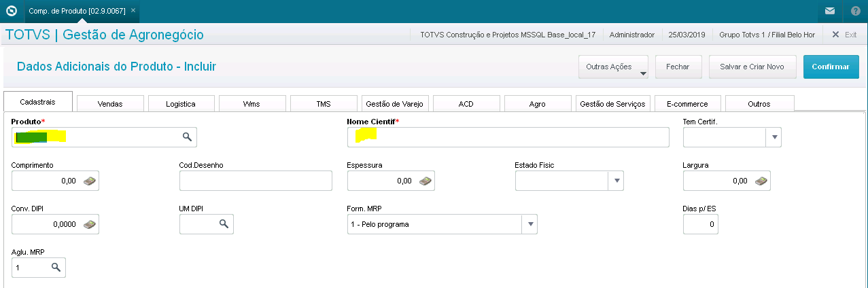Switch to the E-commerce tab
This screenshot has height=288, width=868.
click(x=687, y=104)
